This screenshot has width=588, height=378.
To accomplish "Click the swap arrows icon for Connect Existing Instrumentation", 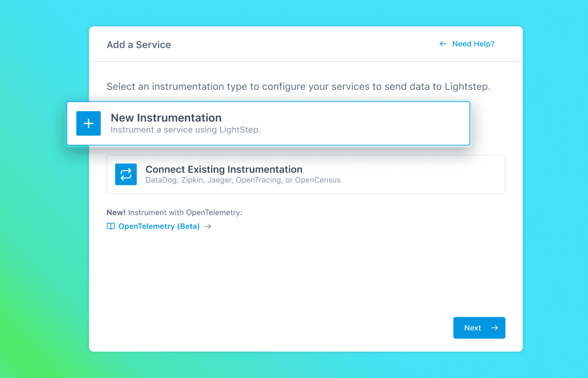I will [126, 174].
